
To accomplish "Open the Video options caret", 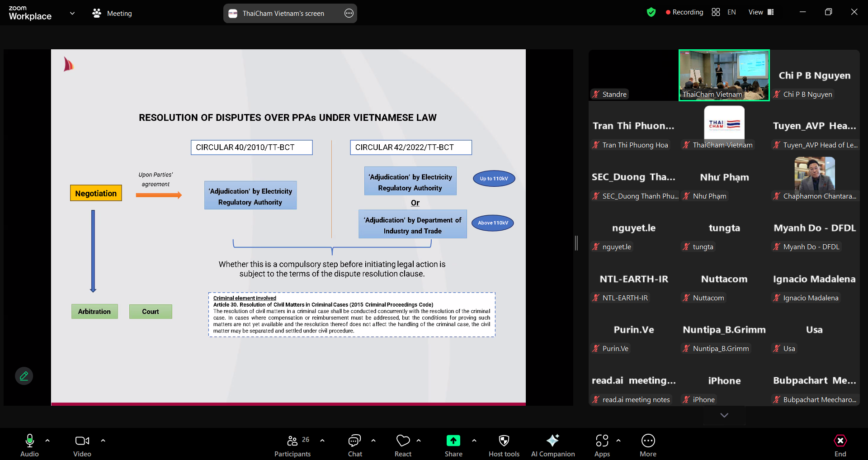I will pos(103,440).
